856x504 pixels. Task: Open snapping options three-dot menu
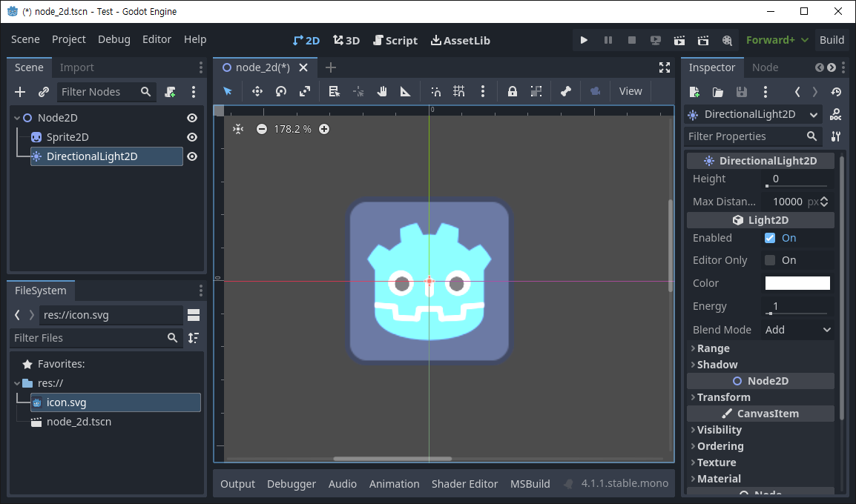(483, 91)
